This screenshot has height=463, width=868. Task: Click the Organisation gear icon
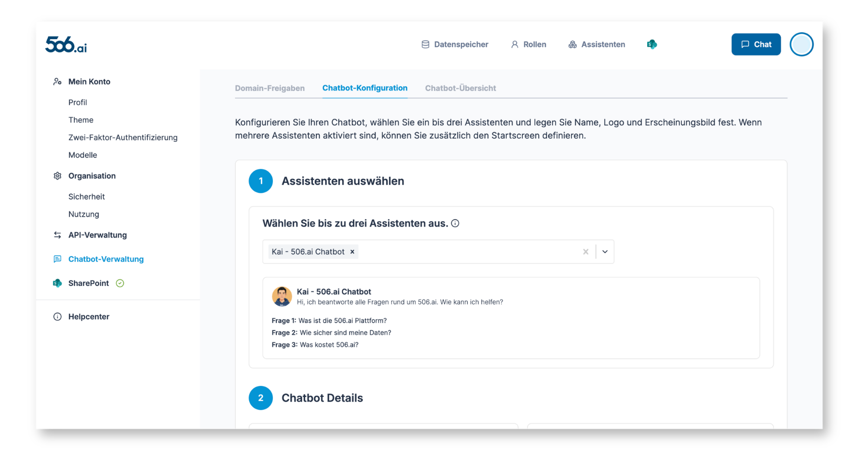57,176
